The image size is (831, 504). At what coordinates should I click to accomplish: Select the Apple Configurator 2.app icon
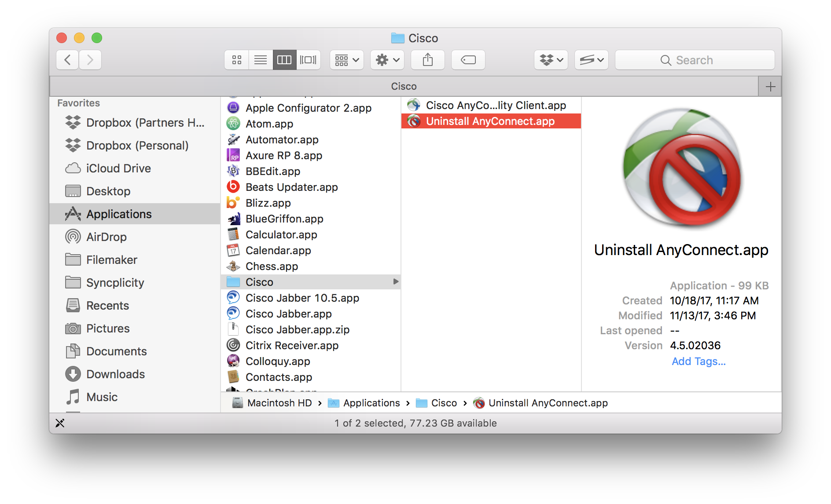coord(233,108)
